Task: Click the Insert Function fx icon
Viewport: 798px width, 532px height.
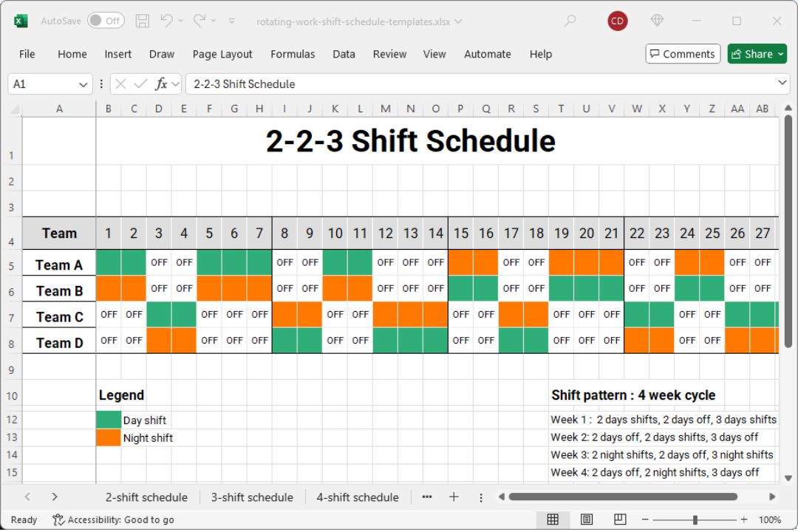Action: tap(161, 84)
